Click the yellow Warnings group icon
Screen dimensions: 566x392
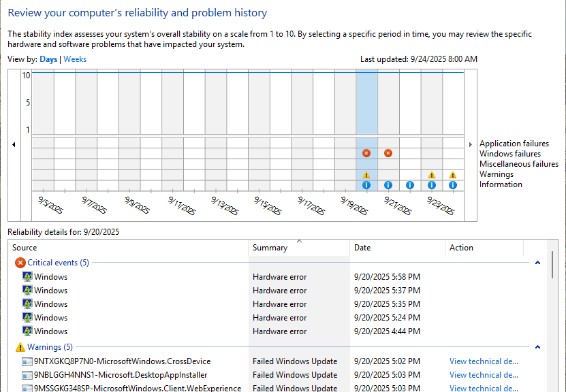point(20,347)
